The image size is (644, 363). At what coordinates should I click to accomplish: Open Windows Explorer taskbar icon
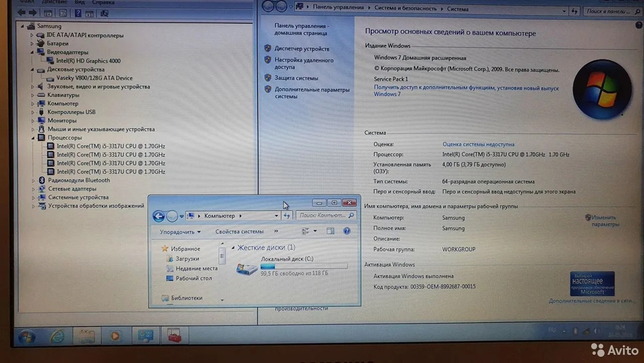tap(87, 336)
